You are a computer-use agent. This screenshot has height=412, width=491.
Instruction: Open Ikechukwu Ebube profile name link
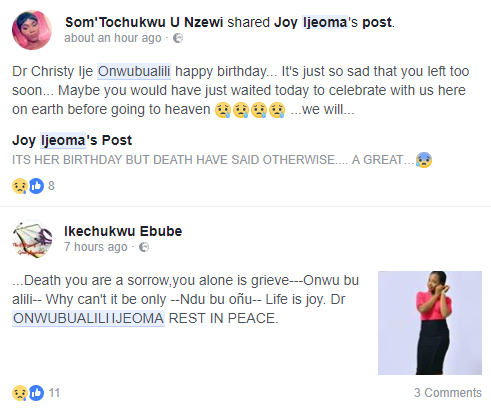tap(123, 231)
